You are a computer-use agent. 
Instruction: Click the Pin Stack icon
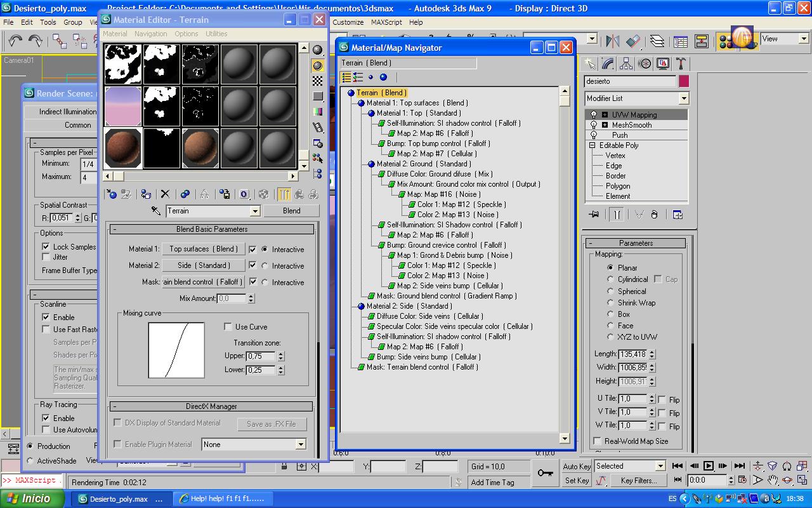click(594, 215)
